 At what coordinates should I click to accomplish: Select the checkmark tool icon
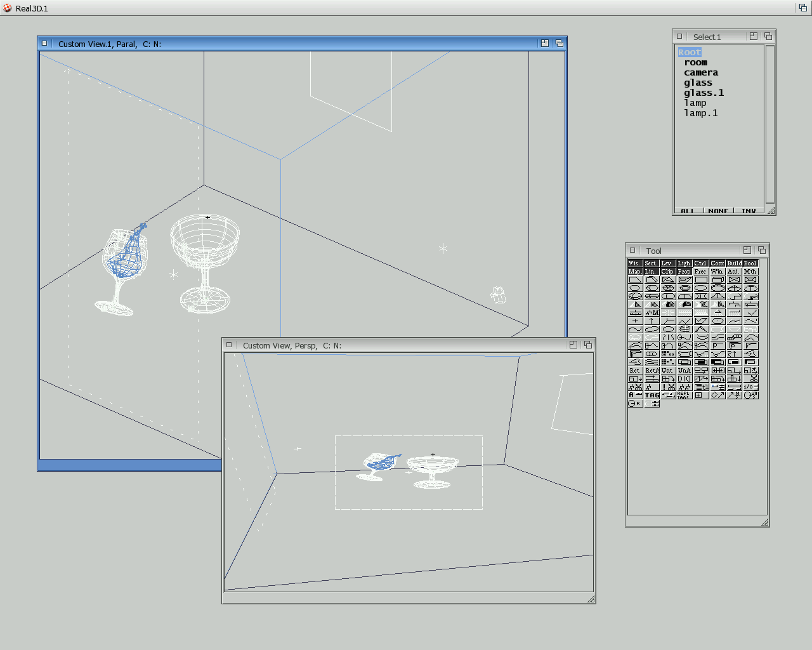click(751, 313)
